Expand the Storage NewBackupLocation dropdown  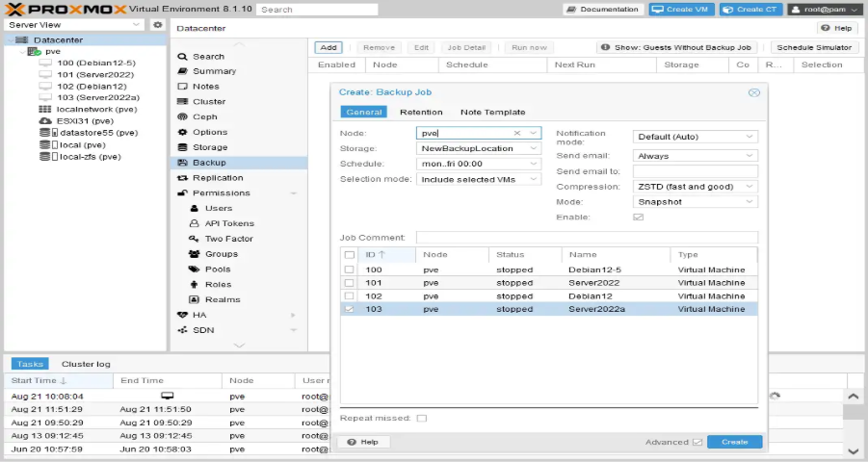tap(534, 149)
